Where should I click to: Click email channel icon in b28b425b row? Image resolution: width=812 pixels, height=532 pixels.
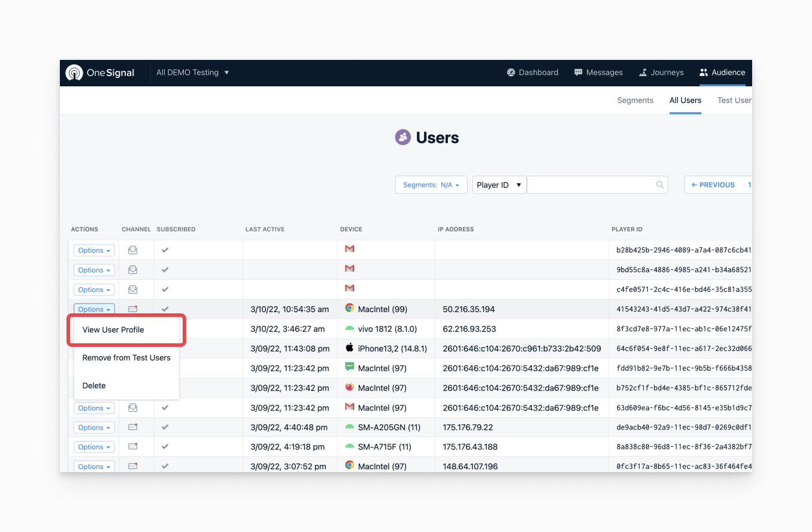(133, 250)
